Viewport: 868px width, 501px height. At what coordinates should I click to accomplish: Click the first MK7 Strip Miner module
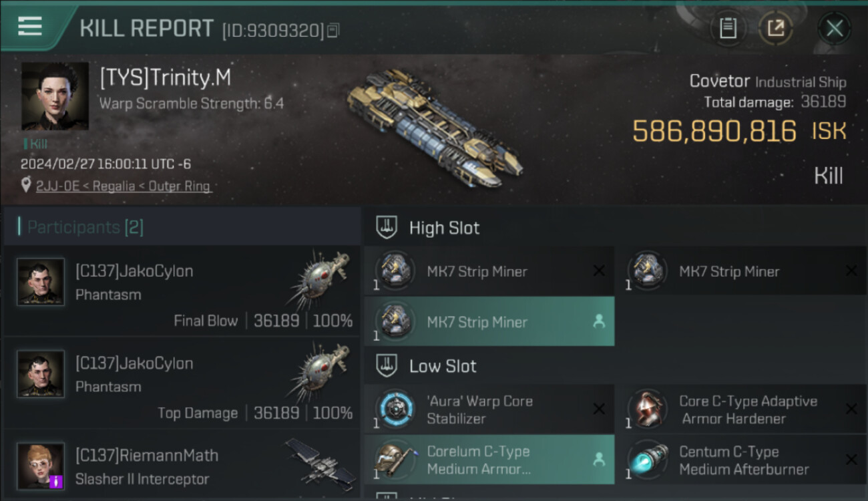point(489,271)
